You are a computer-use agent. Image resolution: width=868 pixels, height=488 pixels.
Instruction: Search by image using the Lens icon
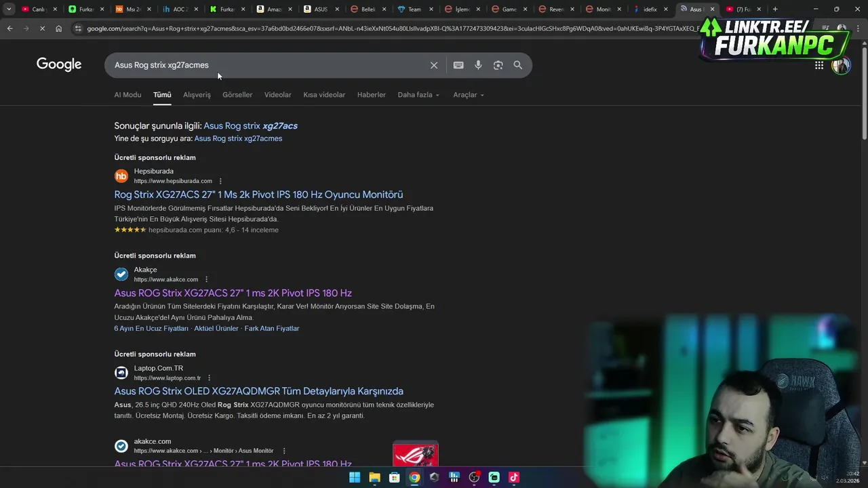498,65
